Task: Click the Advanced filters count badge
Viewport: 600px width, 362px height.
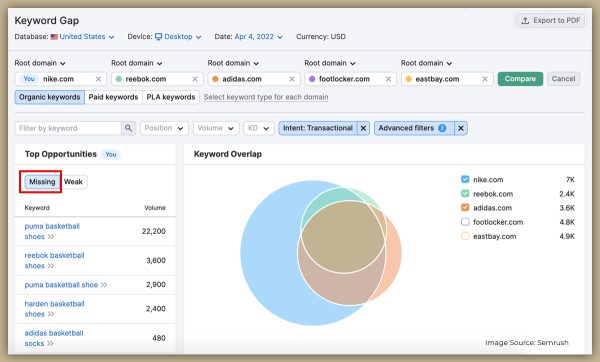Action: pos(442,128)
